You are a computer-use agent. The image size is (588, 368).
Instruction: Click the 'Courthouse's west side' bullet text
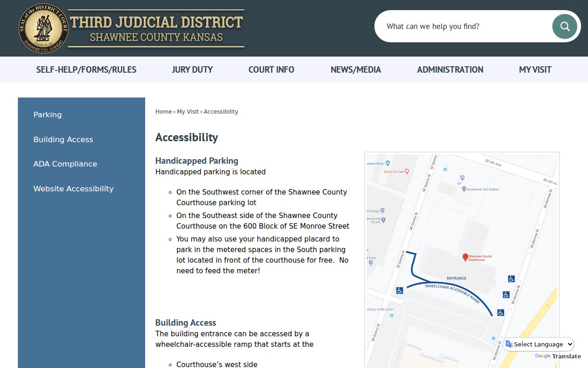[x=217, y=364]
